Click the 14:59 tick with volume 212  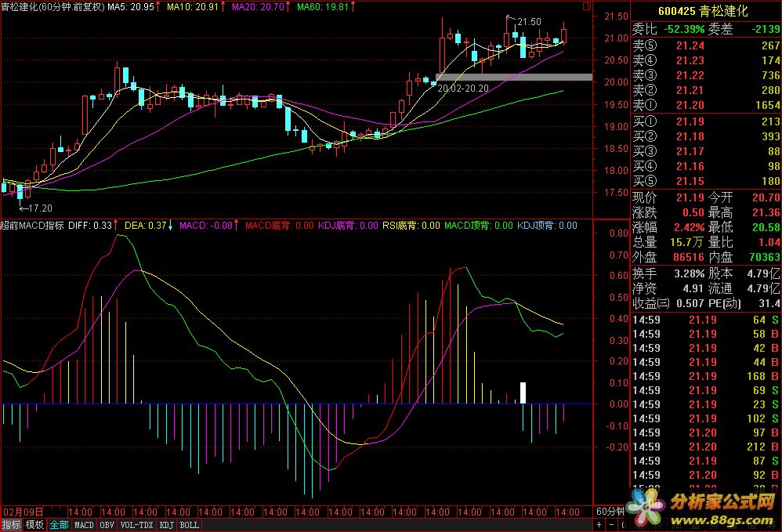pos(706,447)
